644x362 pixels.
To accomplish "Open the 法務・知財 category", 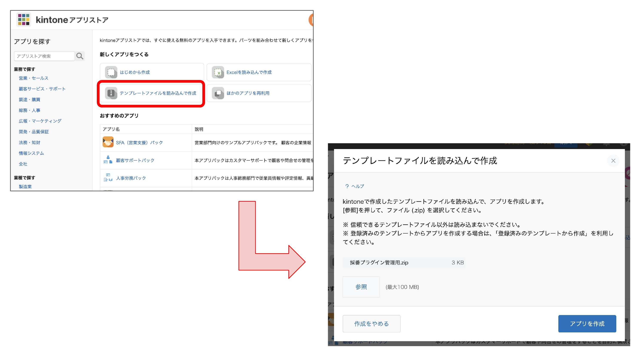I will click(29, 142).
